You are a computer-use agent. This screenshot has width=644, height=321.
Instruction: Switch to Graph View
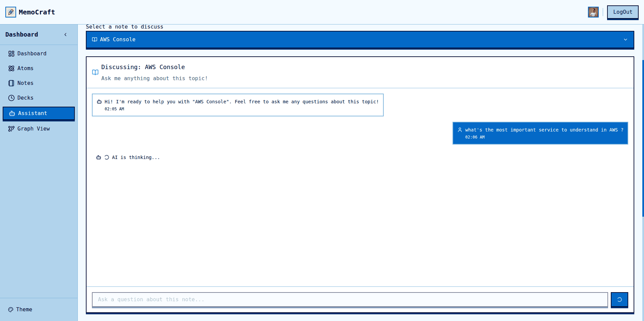(x=39, y=129)
